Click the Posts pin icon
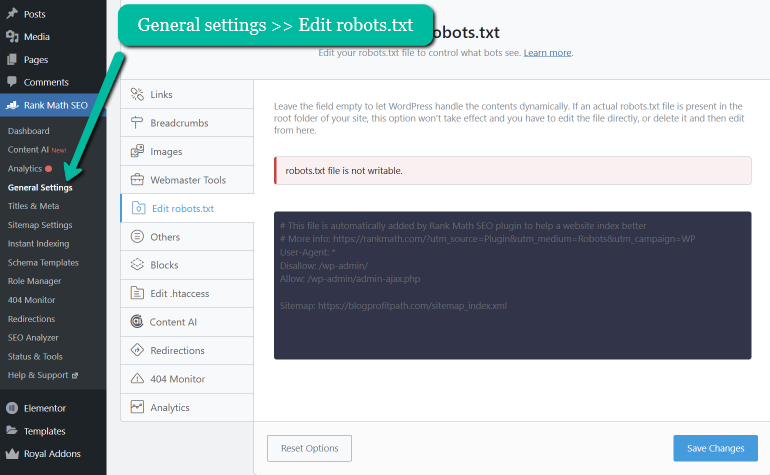This screenshot has width=770, height=475. click(x=12, y=13)
